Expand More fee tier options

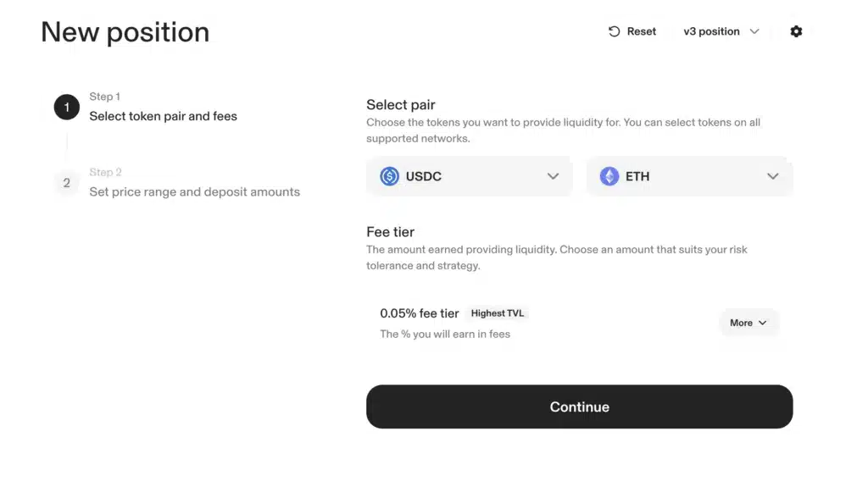(748, 323)
